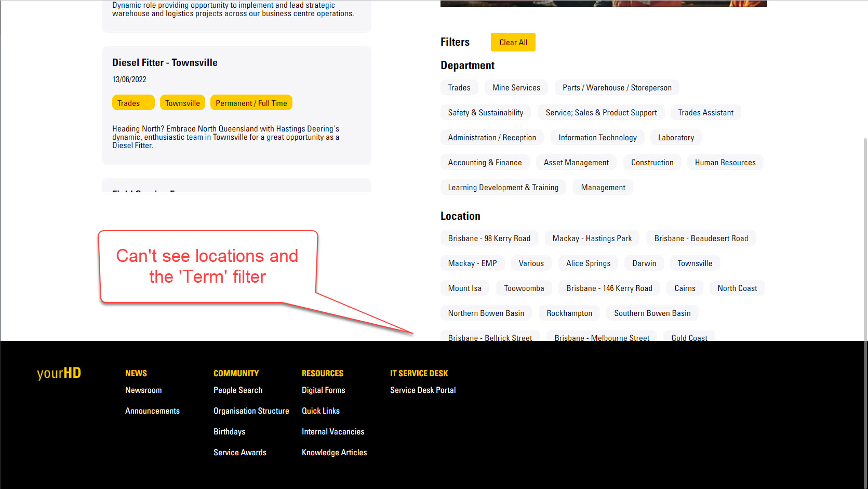Go to Knowledge Articles link
This screenshot has height=489, width=868.
point(334,453)
